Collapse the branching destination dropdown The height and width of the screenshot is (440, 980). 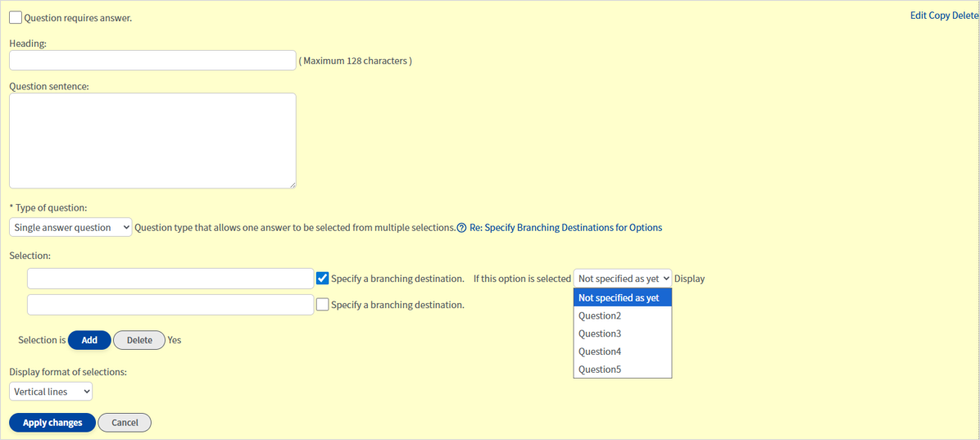[x=622, y=279]
